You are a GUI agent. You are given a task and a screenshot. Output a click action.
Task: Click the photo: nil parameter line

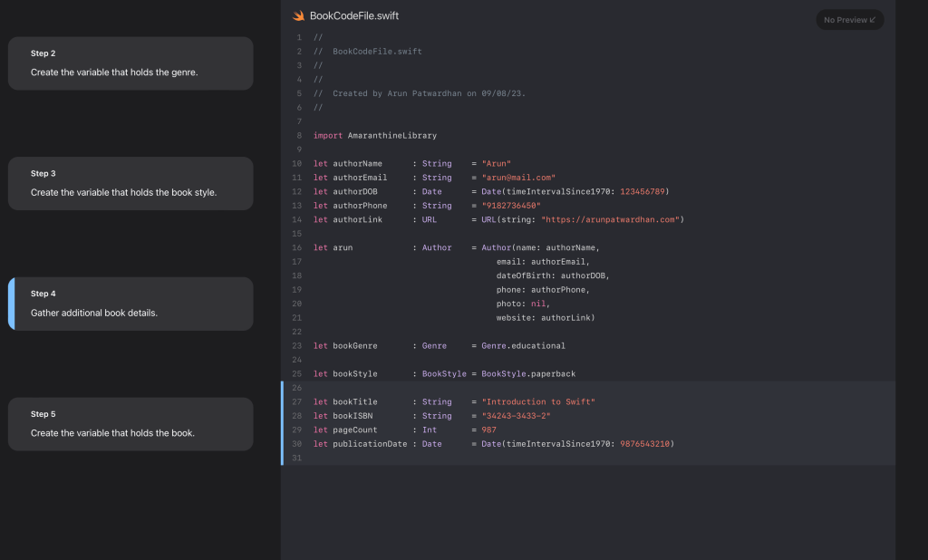tap(523, 304)
